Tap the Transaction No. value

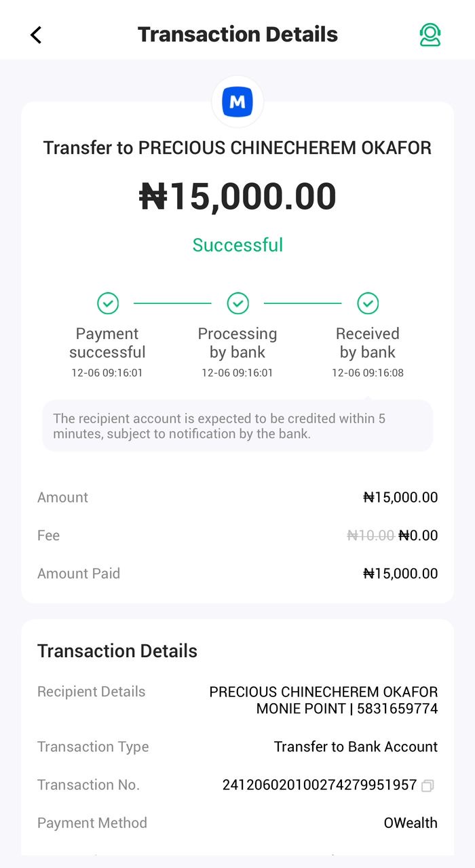319,785
